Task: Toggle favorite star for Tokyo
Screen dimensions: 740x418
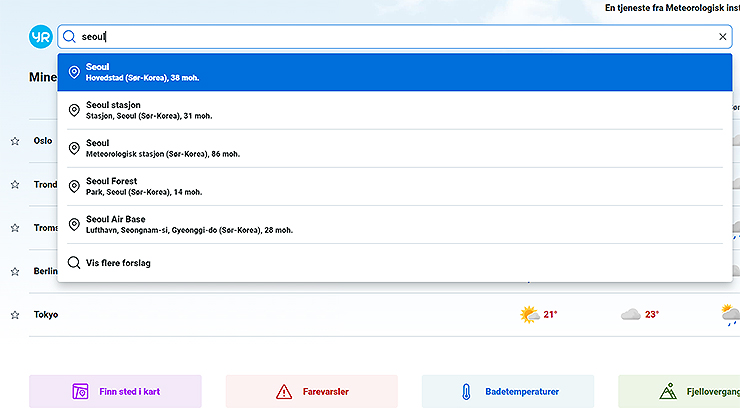Action: [15, 315]
